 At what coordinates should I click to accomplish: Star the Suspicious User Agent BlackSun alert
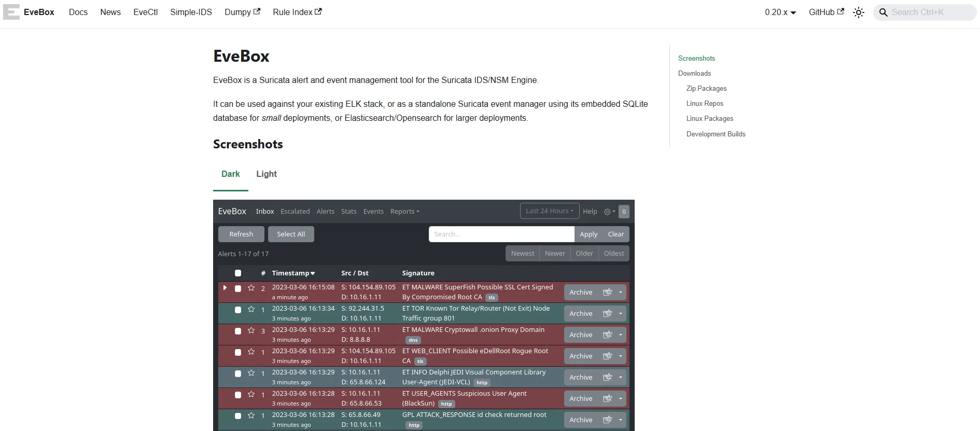tap(251, 394)
